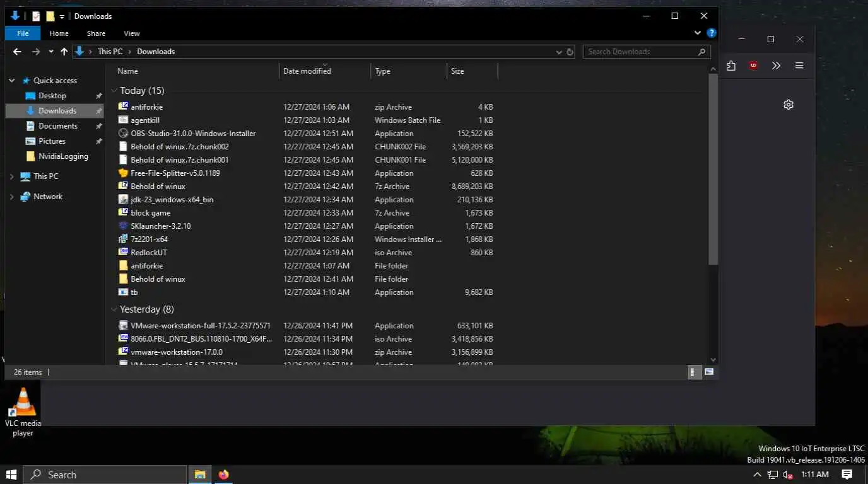
Task: Open Firefox extensions puzzle icon
Action: pyautogui.click(x=731, y=66)
